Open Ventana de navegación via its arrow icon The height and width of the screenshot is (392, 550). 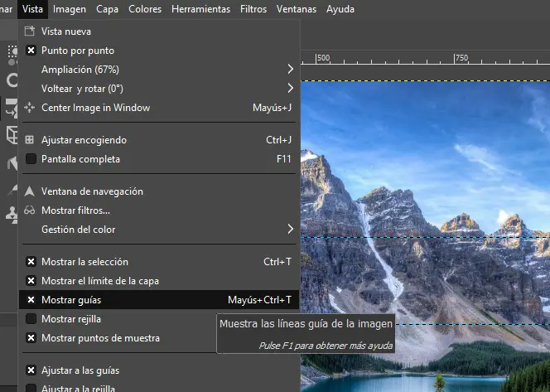pyautogui.click(x=31, y=191)
